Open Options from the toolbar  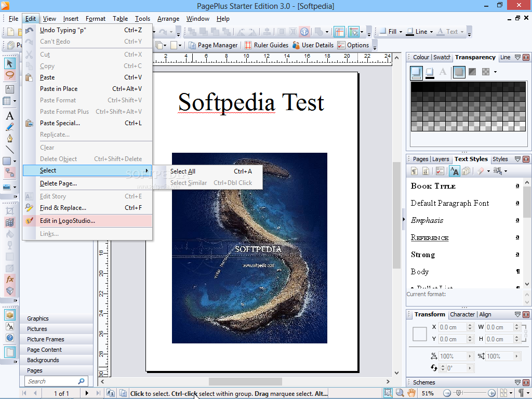[x=353, y=45]
